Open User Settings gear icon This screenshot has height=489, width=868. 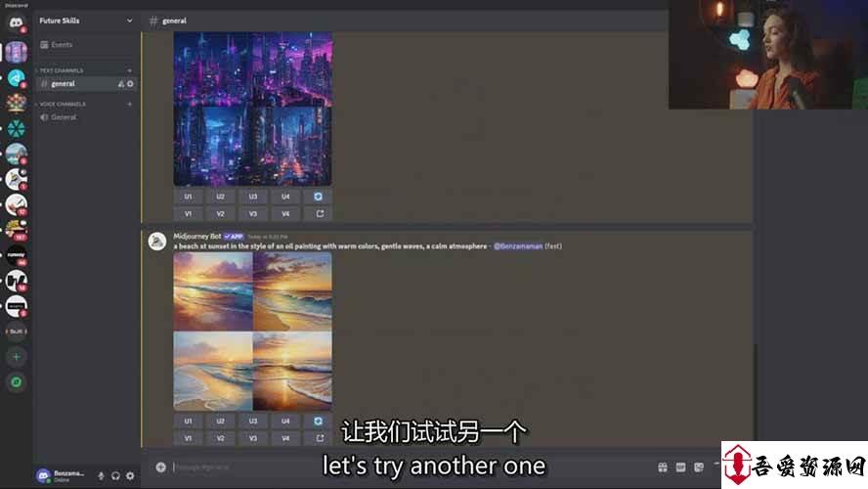point(130,475)
